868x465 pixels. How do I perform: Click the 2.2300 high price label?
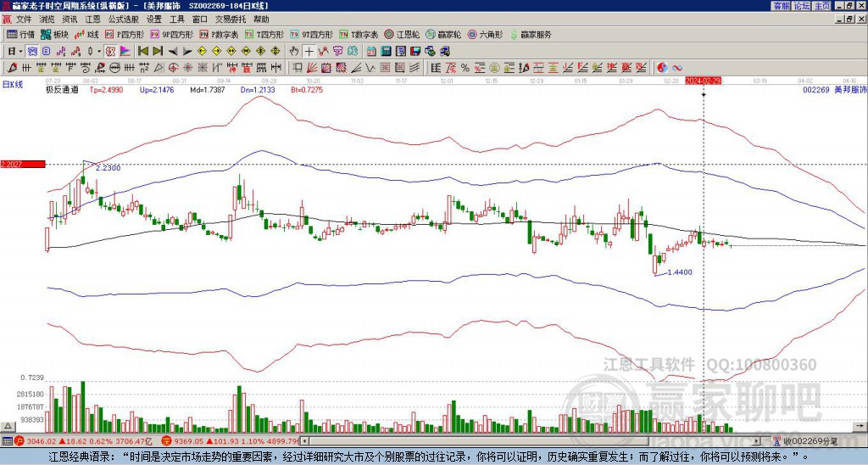pos(108,168)
